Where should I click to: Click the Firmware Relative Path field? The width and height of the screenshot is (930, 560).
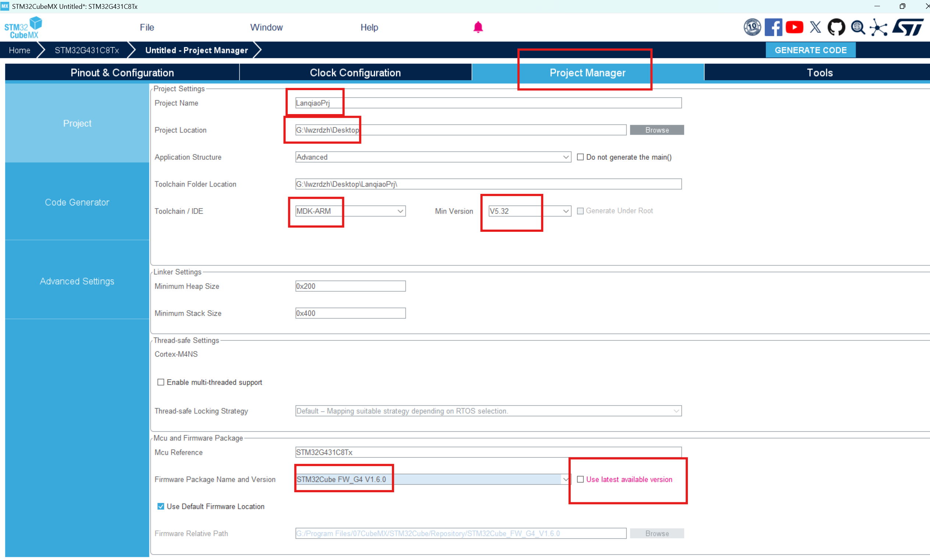click(460, 533)
